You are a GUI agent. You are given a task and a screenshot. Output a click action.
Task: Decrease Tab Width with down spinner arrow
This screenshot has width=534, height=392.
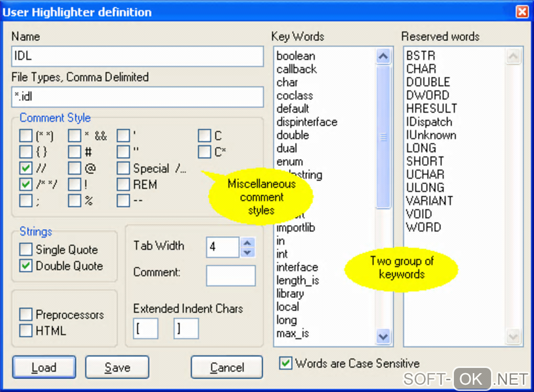(248, 252)
